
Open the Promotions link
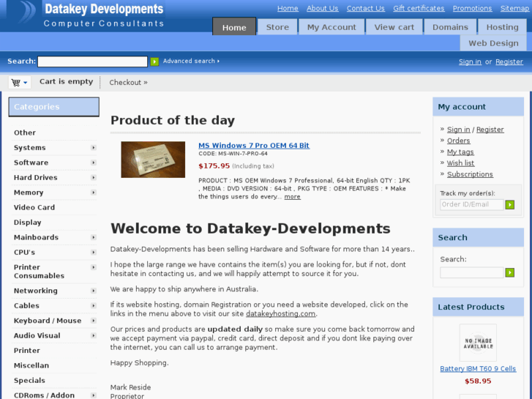pyautogui.click(x=472, y=9)
